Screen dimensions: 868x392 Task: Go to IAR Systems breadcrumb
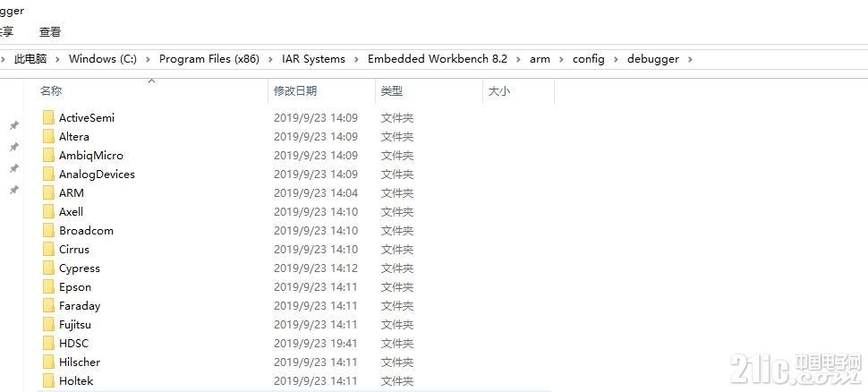[313, 59]
